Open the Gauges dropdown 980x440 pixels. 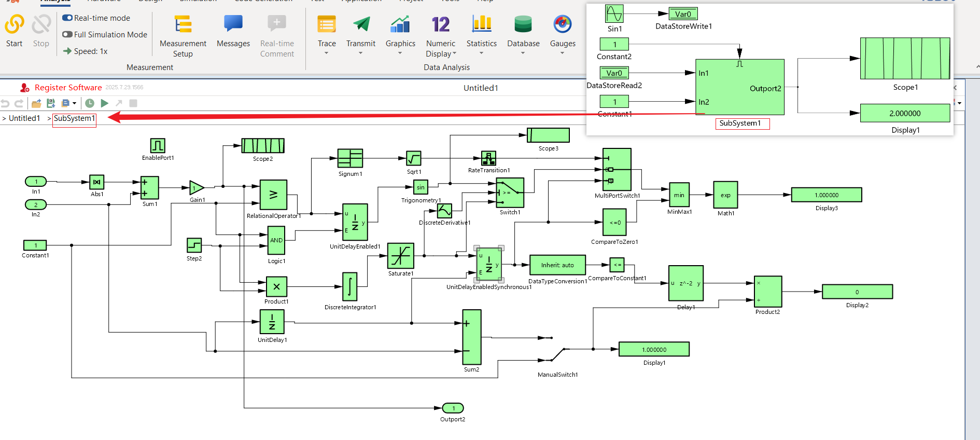click(562, 53)
